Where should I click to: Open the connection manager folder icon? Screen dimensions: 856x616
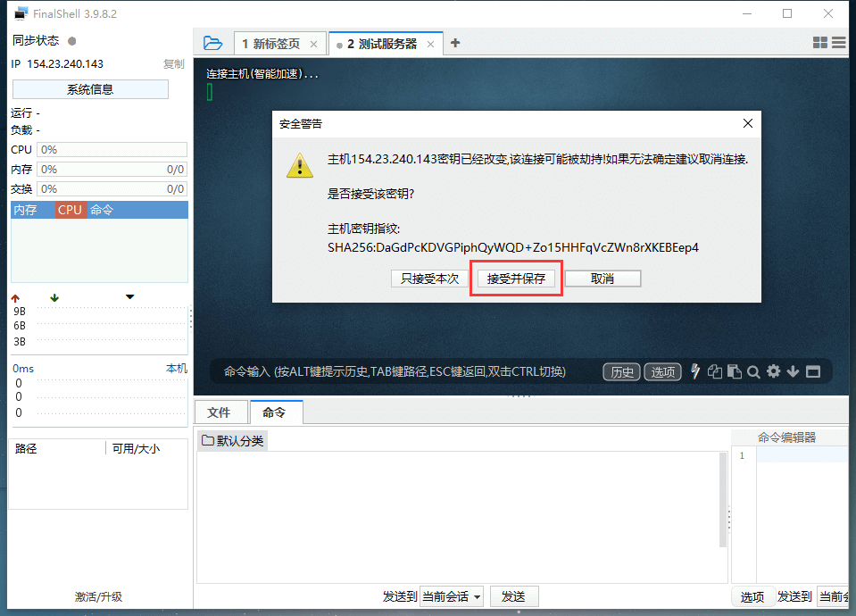tap(213, 42)
